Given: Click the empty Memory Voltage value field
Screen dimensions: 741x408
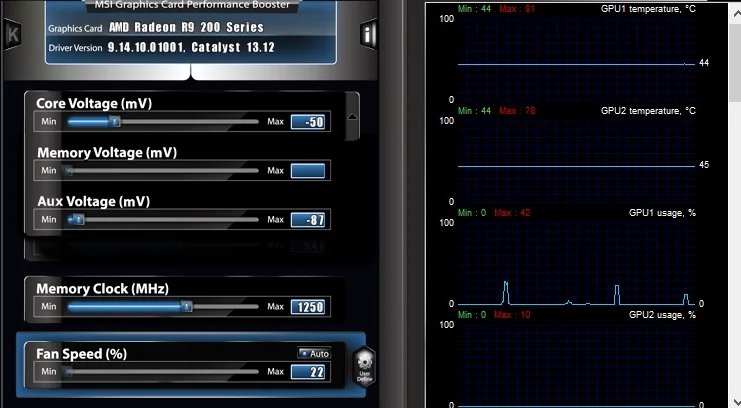Looking at the screenshot, I should click(x=308, y=171).
